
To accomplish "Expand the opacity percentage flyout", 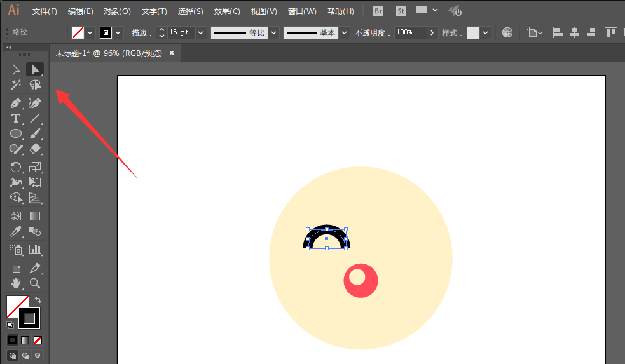I will click(432, 32).
